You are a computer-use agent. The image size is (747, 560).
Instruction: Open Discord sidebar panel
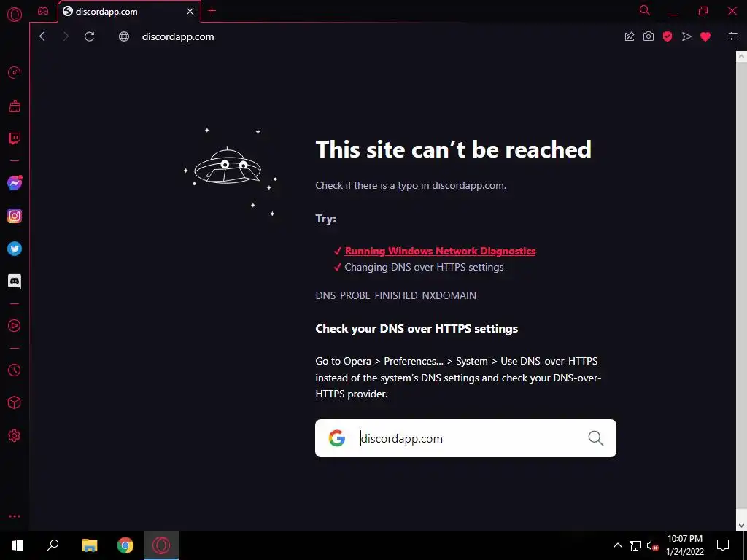pos(15,281)
